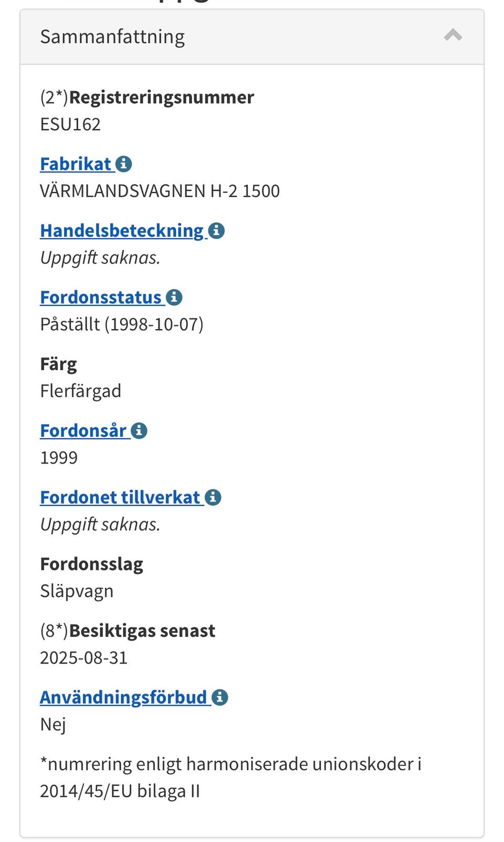Open the info icon next to Handelsbeteckning
The height and width of the screenshot is (842, 504).
216,230
